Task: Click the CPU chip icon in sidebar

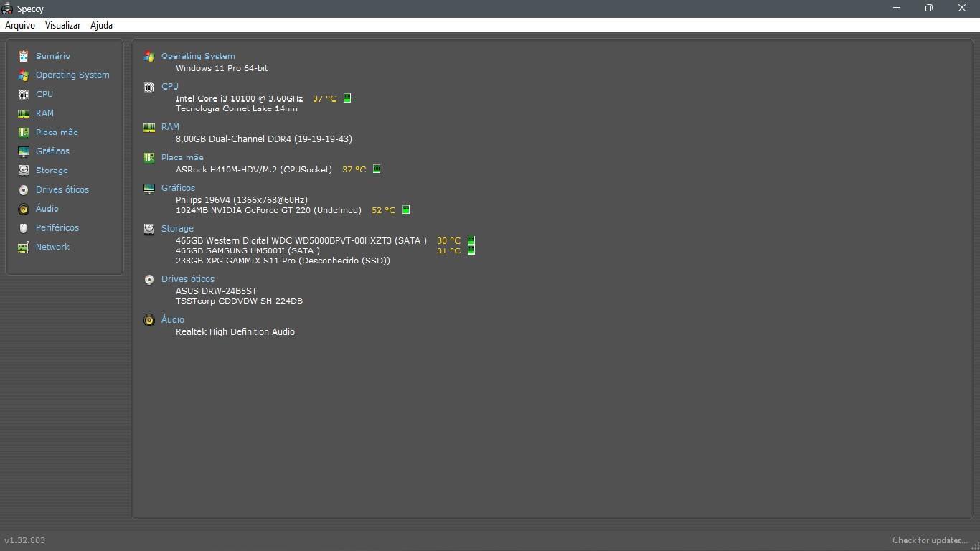Action: click(x=24, y=94)
